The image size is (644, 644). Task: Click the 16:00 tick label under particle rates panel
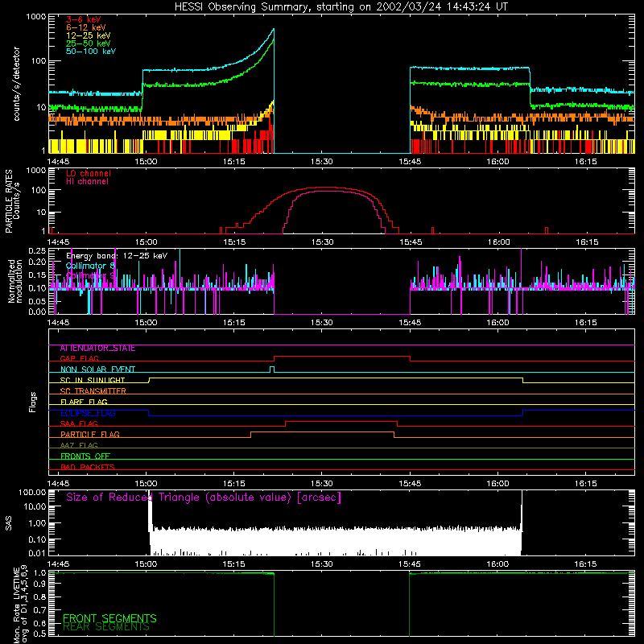[x=498, y=242]
